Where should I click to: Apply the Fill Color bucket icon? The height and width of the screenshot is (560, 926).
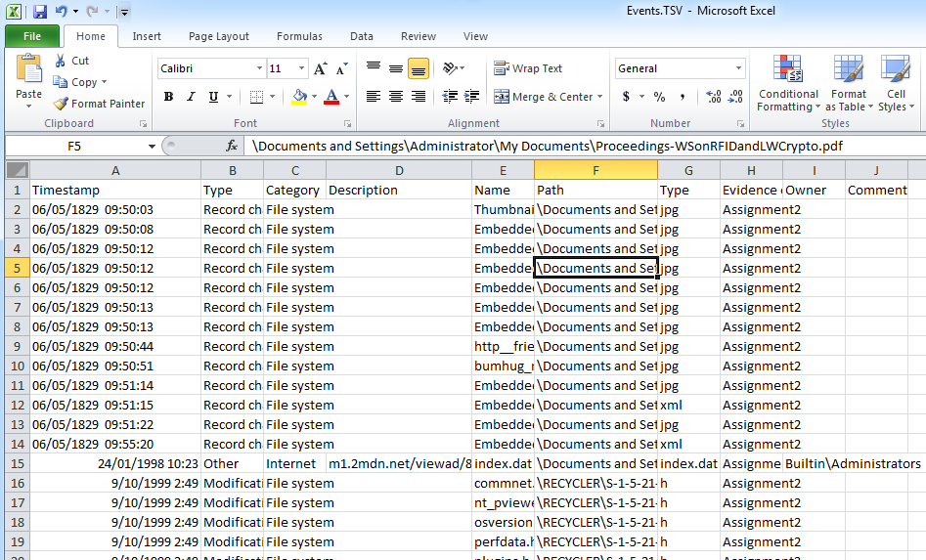pyautogui.click(x=300, y=97)
